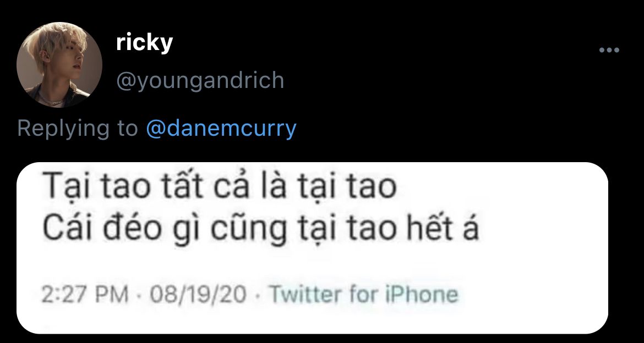Open the @youngandrich handle profile
The height and width of the screenshot is (343, 644).
[200, 80]
